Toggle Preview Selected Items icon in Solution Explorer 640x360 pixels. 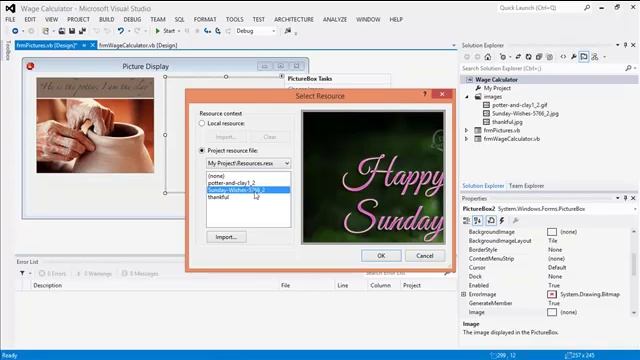point(584,57)
